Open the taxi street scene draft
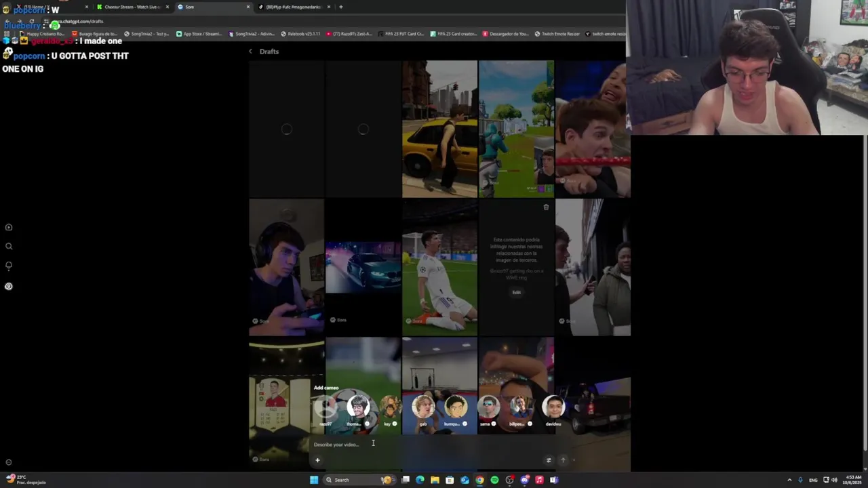Screen dimensions: 868x488 point(439,129)
